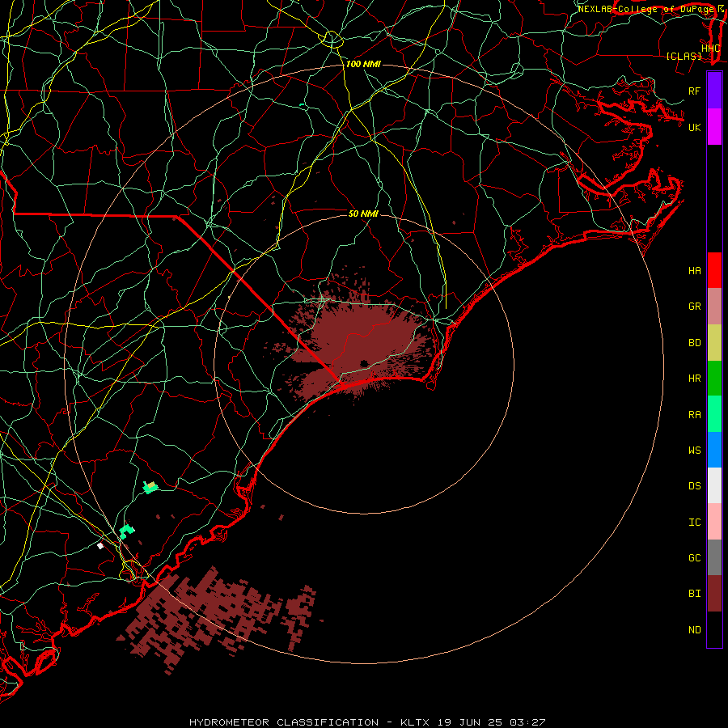Click the HA red legend color swatch

point(714,270)
